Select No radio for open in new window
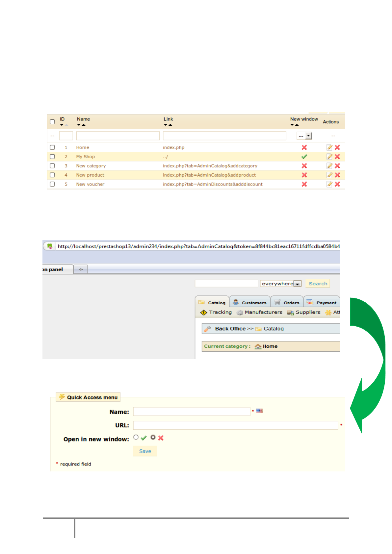 coord(153,437)
